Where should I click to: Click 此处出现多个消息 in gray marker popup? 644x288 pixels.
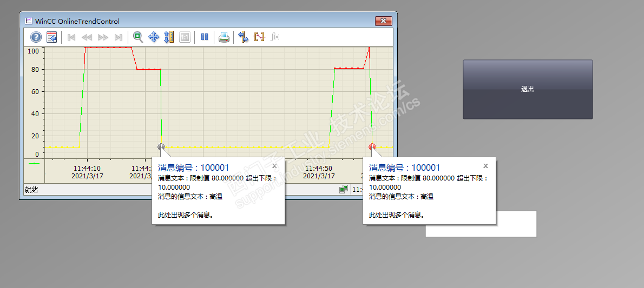coord(186,215)
